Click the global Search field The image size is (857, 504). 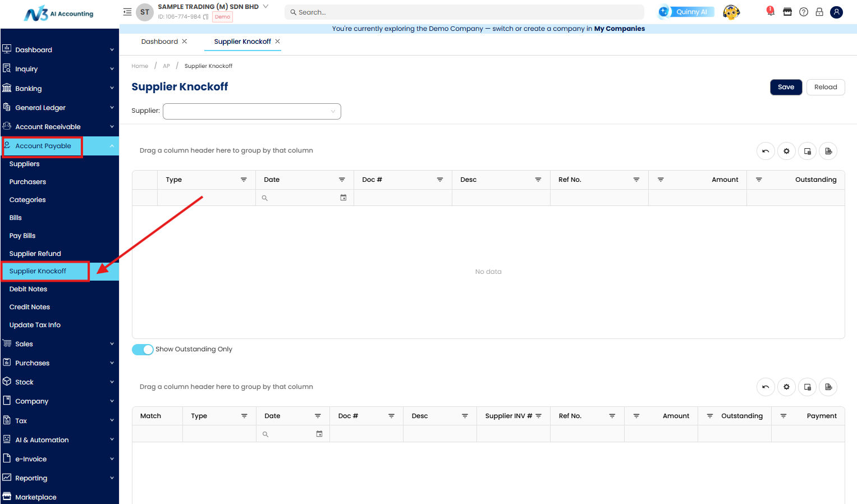click(x=464, y=12)
